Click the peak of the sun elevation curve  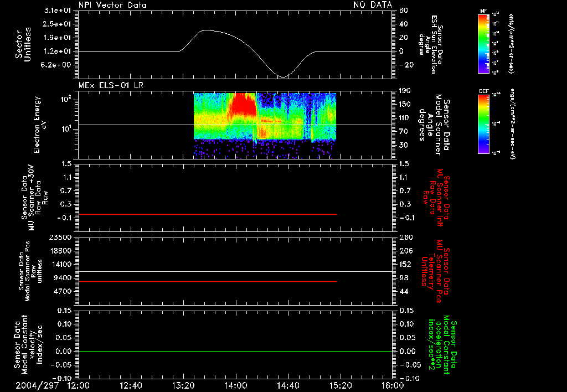click(x=205, y=30)
